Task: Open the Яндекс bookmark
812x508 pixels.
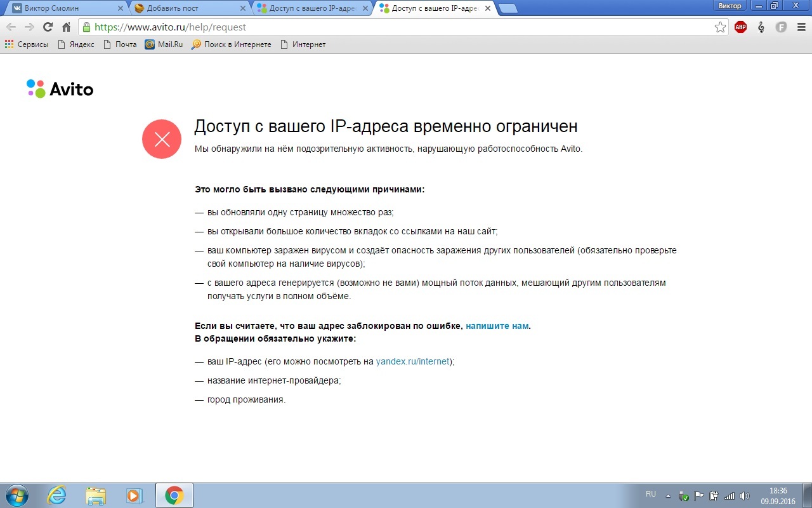Action: coord(75,44)
